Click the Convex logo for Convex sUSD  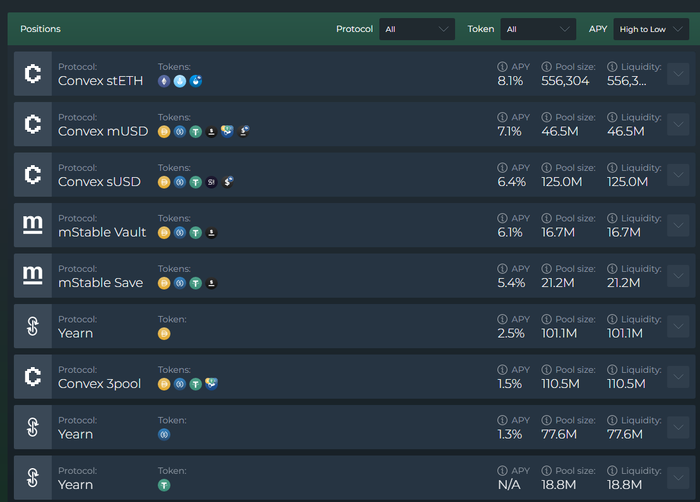(33, 175)
